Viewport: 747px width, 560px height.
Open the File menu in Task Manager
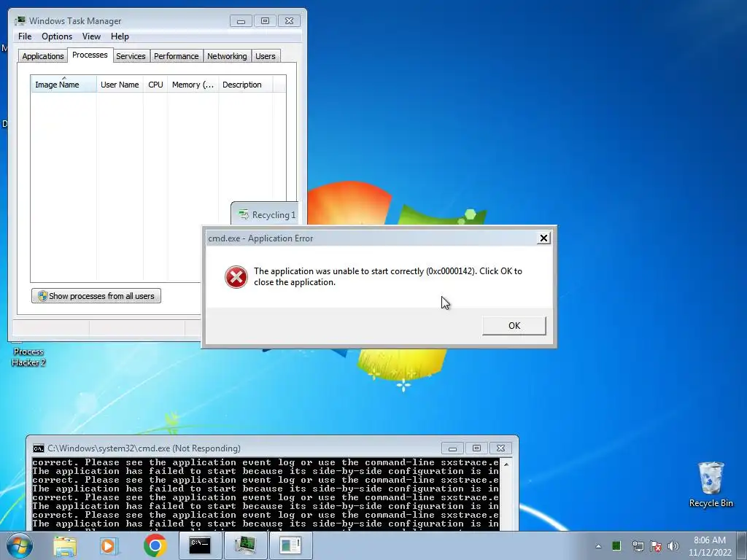tap(25, 36)
